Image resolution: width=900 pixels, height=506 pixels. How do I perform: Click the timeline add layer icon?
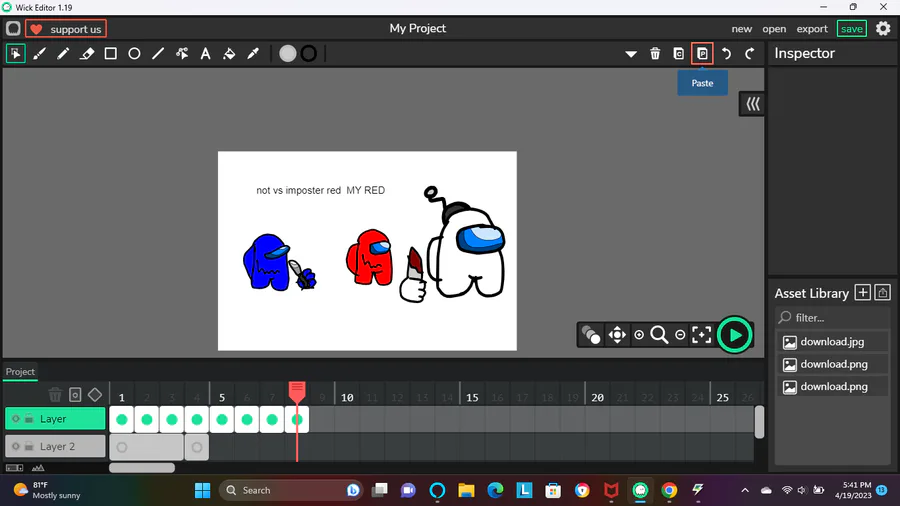[x=75, y=395]
